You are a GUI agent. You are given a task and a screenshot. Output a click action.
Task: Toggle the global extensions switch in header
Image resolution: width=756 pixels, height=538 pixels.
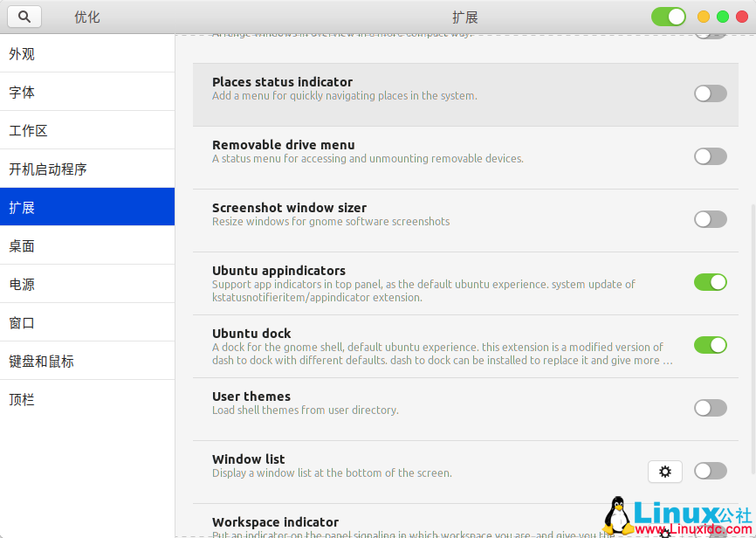[x=668, y=17]
